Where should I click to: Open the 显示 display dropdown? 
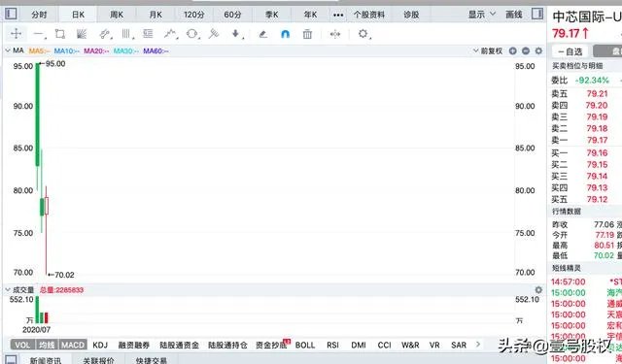click(x=482, y=15)
